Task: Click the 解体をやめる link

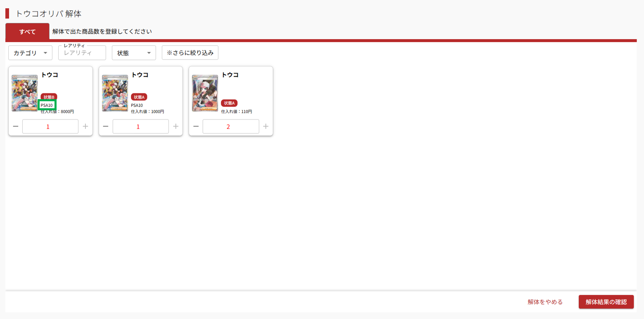Action: click(x=545, y=302)
